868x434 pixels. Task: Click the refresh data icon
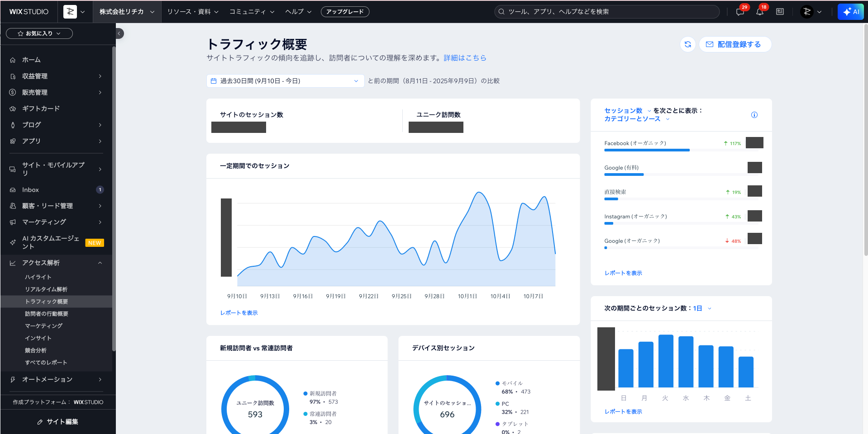coord(687,44)
